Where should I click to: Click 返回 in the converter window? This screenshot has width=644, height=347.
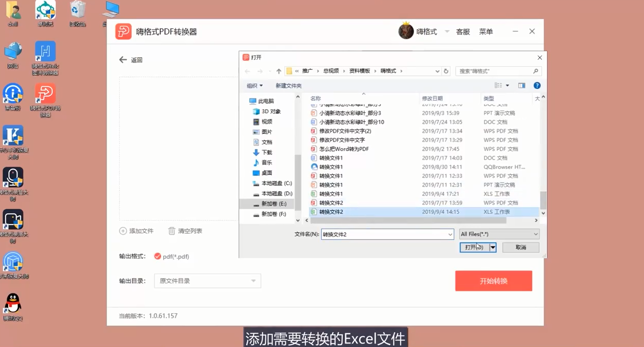pos(131,60)
